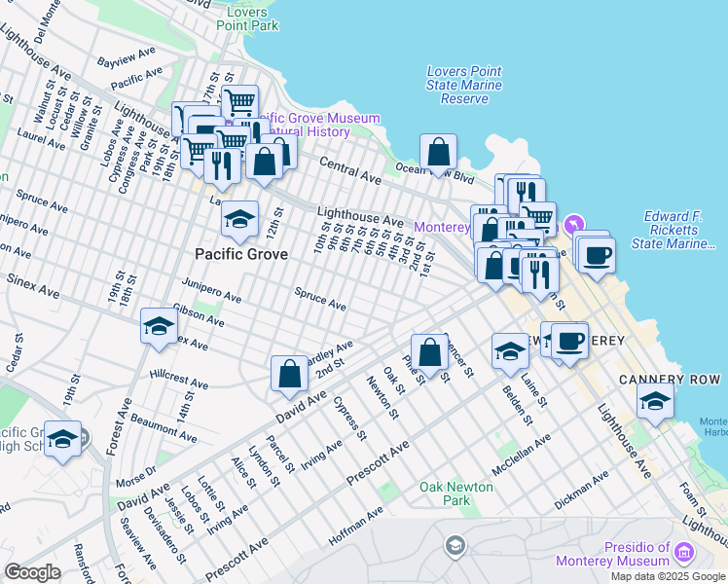Click the McClellan Ave street label
The width and height of the screenshot is (728, 584).
click(521, 455)
